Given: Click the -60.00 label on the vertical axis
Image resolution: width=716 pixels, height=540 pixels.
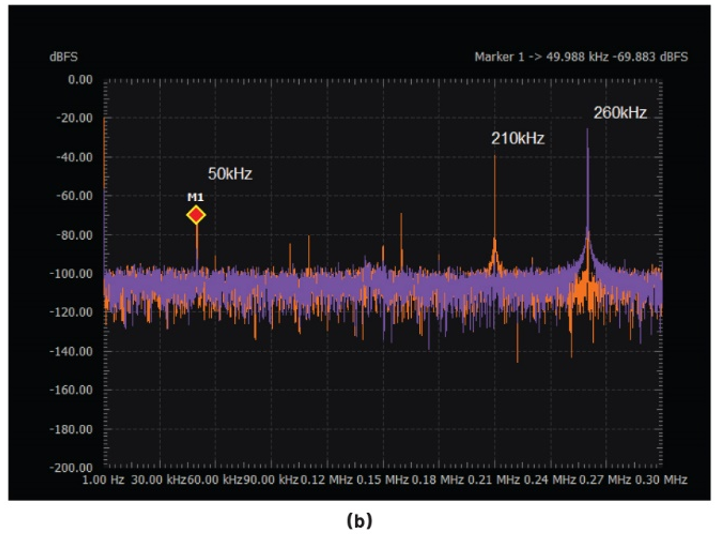Looking at the screenshot, I should point(75,195).
